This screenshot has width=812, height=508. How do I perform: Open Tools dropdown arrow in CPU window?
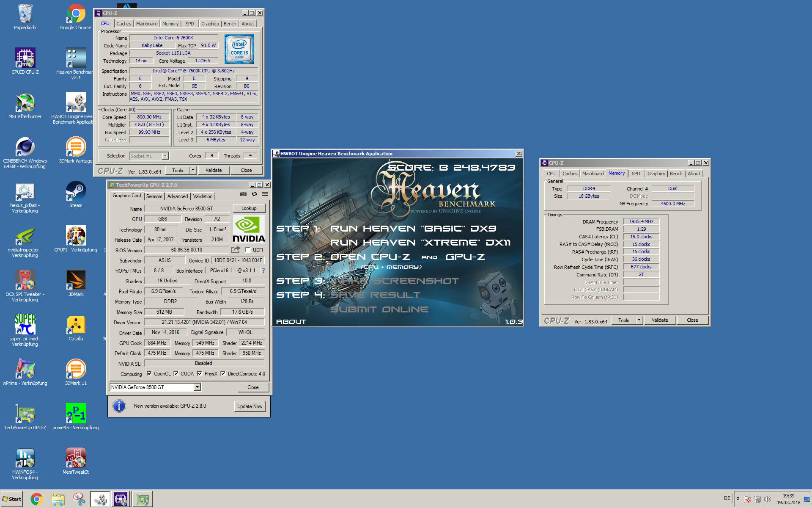tap(193, 170)
